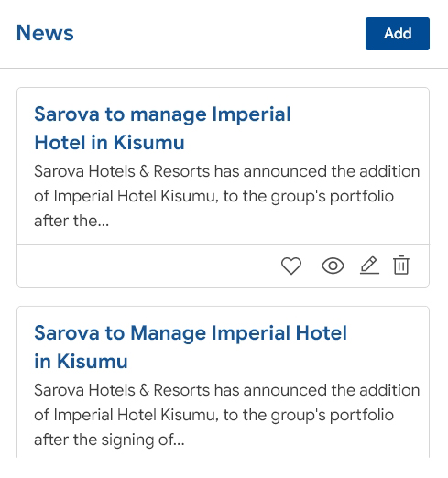Like the first article with the heart icon
The height and width of the screenshot is (478, 448).
point(291,266)
